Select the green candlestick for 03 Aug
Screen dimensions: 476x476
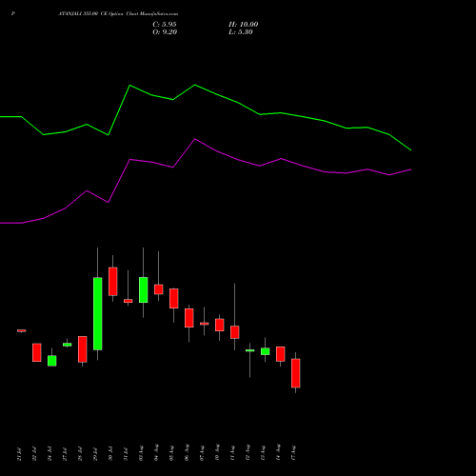point(144,289)
